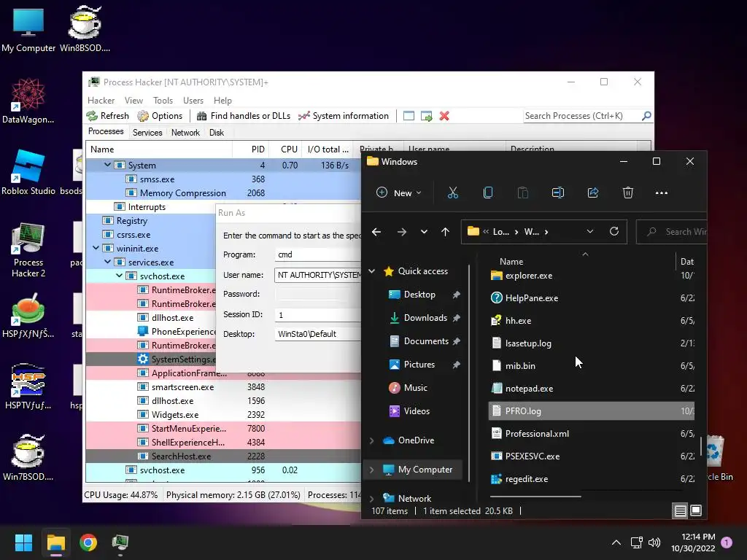Collapse the first svchost.exe tree node
Viewport: 747px width, 560px height.
[119, 276]
